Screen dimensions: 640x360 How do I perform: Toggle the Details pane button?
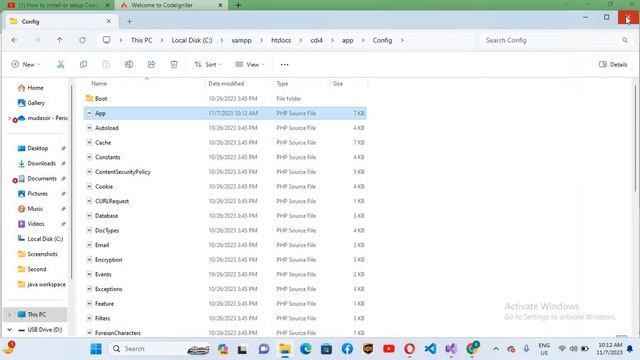613,64
